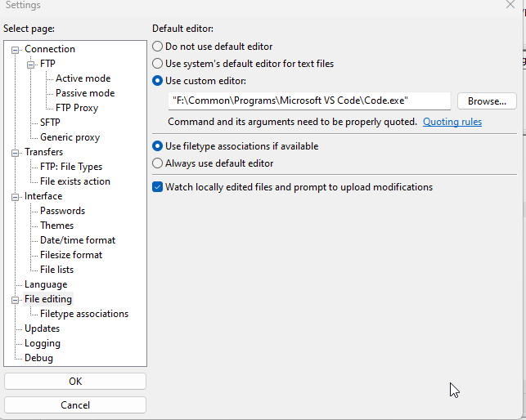This screenshot has height=420, width=526.
Task: Open the Debug settings page
Action: [38, 358]
